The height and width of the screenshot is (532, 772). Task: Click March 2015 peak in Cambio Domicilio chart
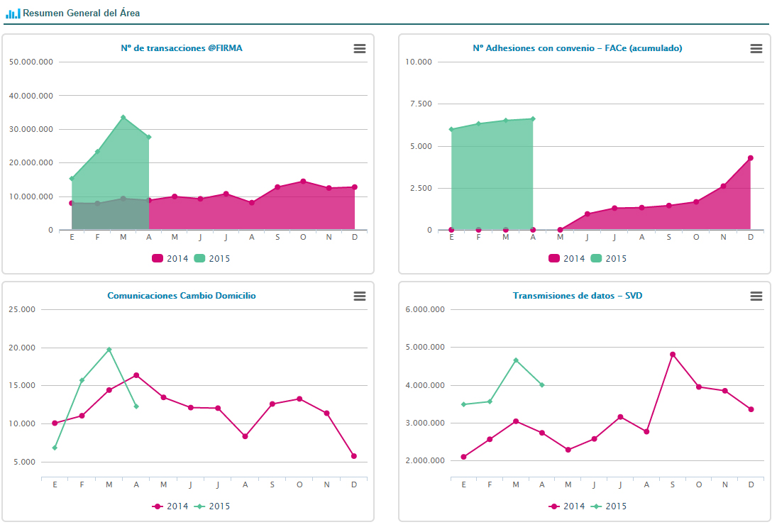point(109,350)
